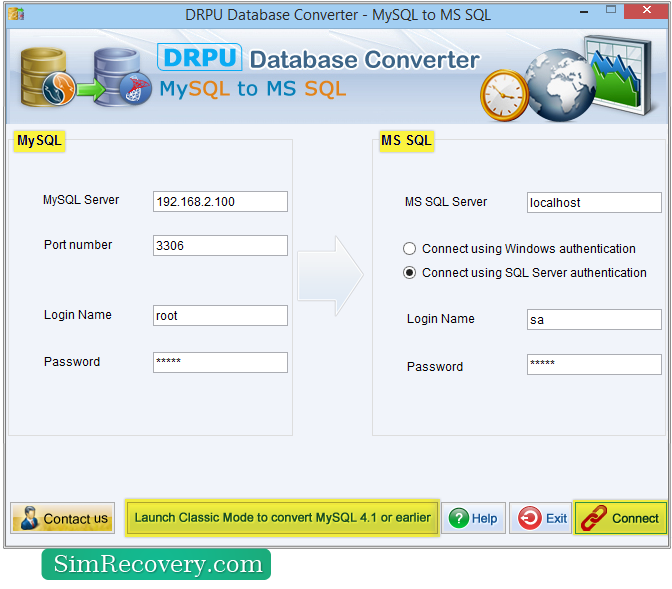Click 'MySQL to MS SQL' banner subtitle

tap(252, 89)
